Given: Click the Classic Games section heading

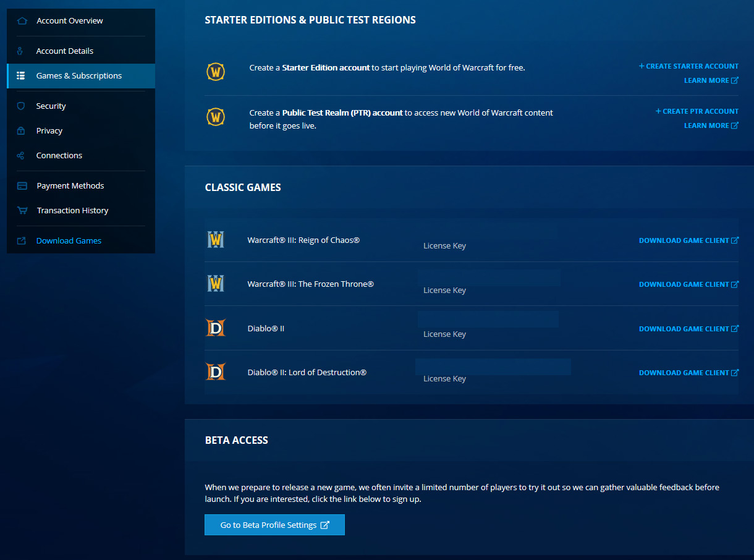Looking at the screenshot, I should click(x=243, y=187).
